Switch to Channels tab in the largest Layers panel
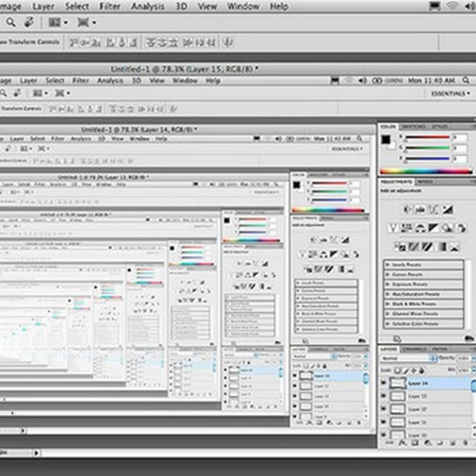This screenshot has height=476, width=476. (x=414, y=349)
